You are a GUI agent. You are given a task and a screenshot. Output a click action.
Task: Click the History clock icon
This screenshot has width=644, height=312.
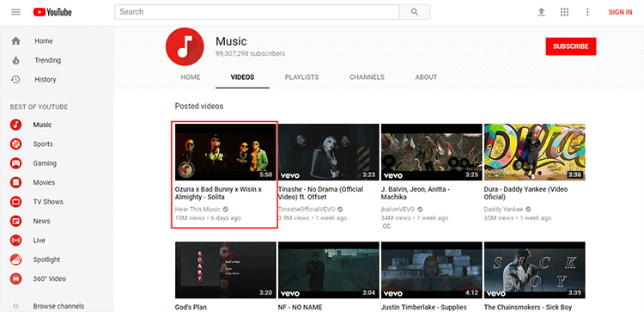[x=15, y=79]
